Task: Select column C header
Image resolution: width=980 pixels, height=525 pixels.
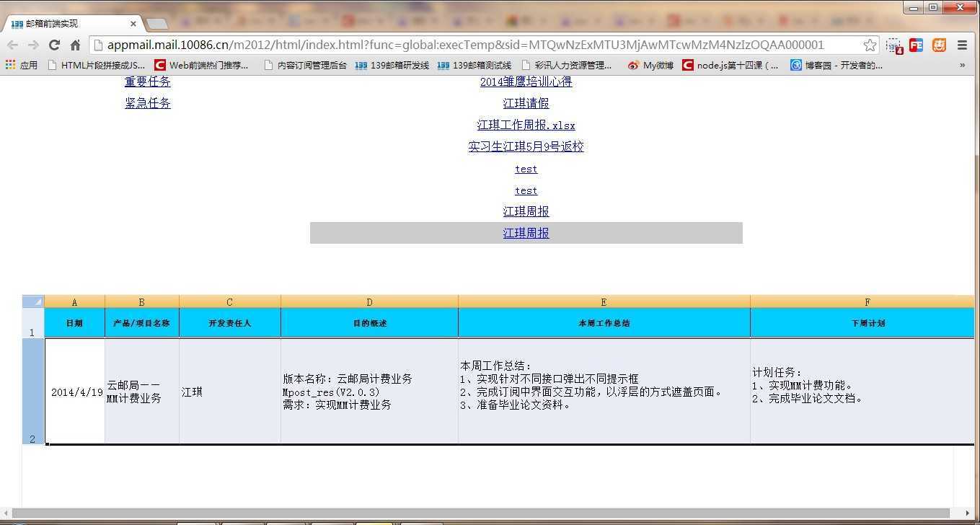Action: click(230, 301)
